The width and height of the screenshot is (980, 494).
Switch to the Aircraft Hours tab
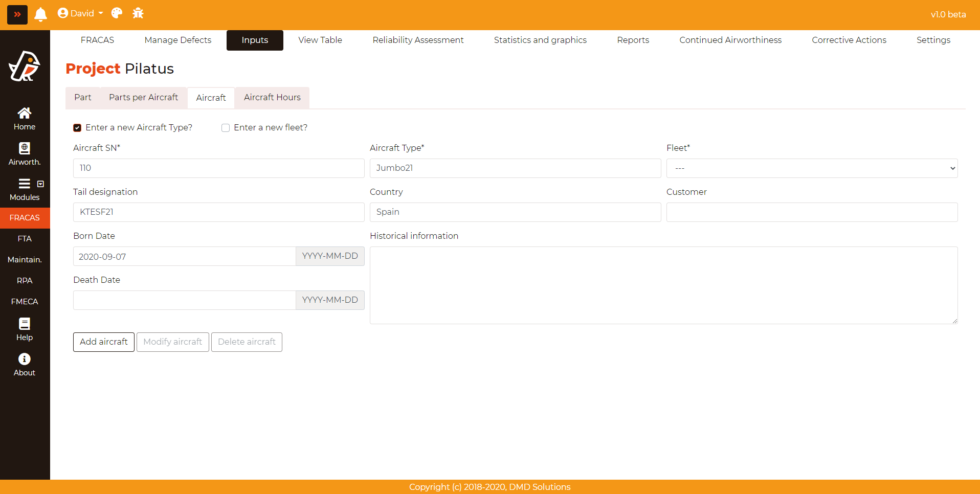pyautogui.click(x=272, y=97)
